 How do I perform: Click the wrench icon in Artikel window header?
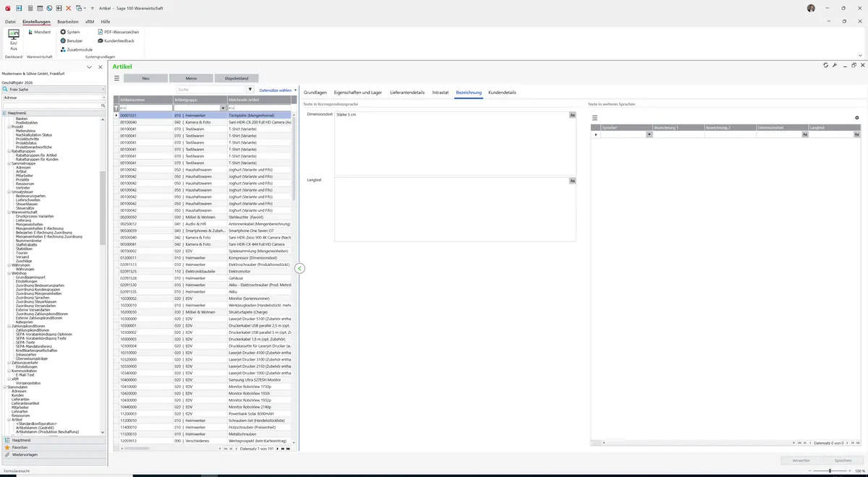(x=835, y=66)
